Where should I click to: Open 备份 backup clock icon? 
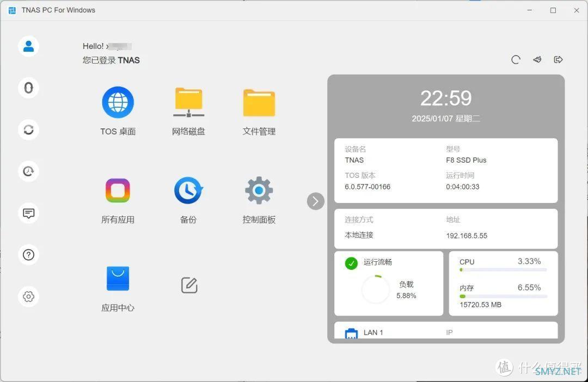pyautogui.click(x=188, y=190)
